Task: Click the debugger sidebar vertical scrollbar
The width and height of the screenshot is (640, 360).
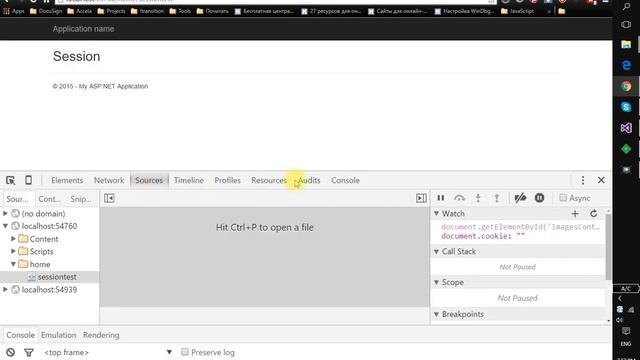Action: [608, 247]
